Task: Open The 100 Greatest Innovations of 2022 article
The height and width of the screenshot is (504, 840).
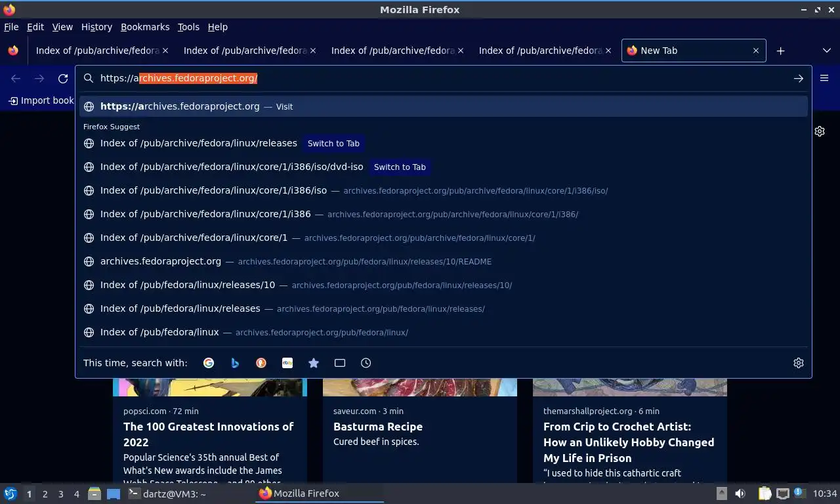Action: [208, 434]
